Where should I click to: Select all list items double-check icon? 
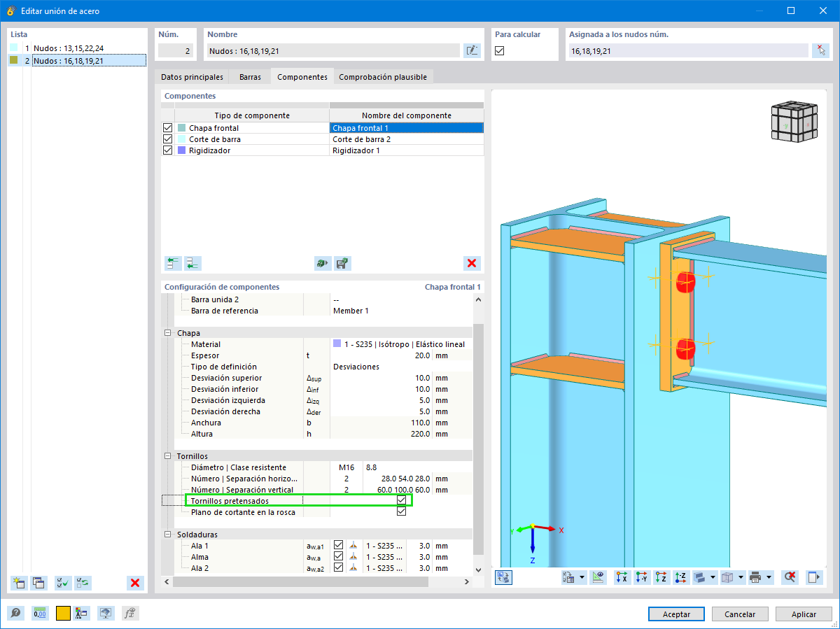pyautogui.click(x=63, y=582)
